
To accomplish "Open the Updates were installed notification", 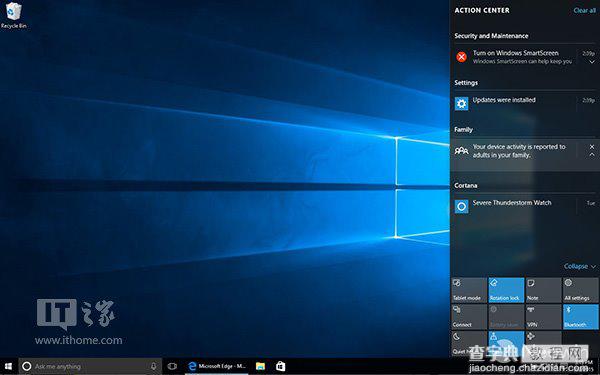I will (x=524, y=103).
